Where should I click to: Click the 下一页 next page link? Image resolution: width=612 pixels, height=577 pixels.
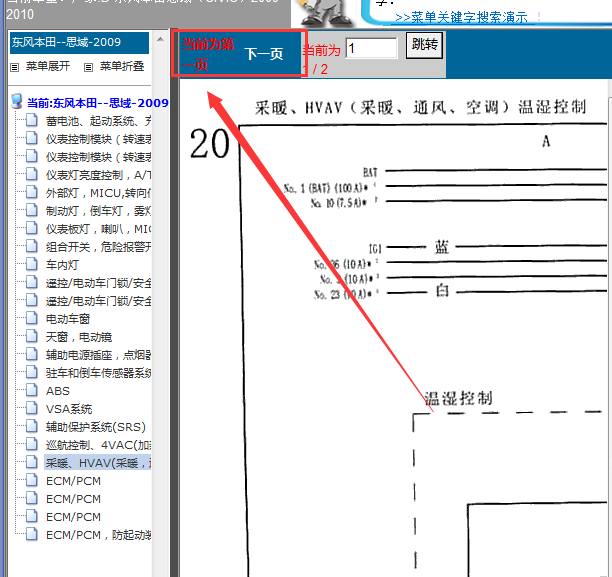pyautogui.click(x=264, y=54)
